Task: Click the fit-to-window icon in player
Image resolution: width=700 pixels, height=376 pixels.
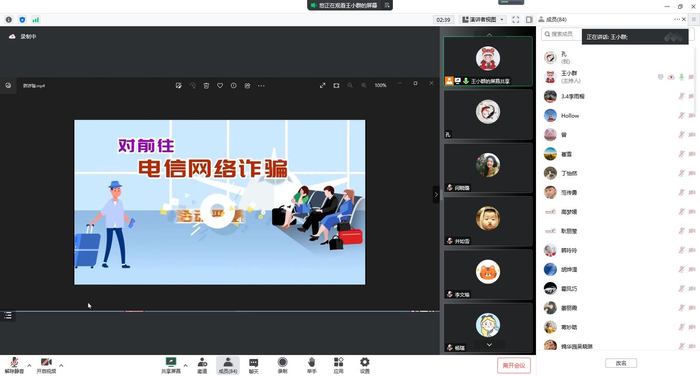Action: click(336, 85)
